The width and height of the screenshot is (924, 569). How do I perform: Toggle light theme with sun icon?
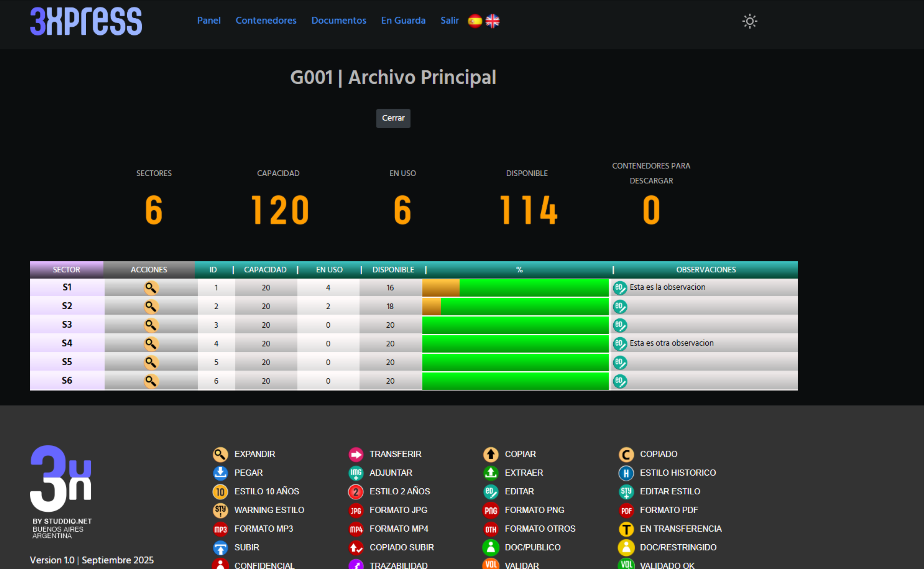749,21
